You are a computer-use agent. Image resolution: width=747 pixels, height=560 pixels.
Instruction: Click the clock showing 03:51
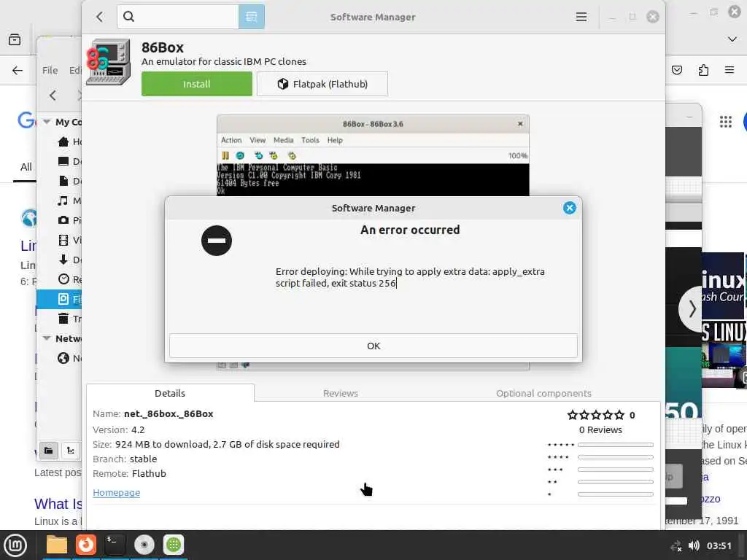coord(719,545)
